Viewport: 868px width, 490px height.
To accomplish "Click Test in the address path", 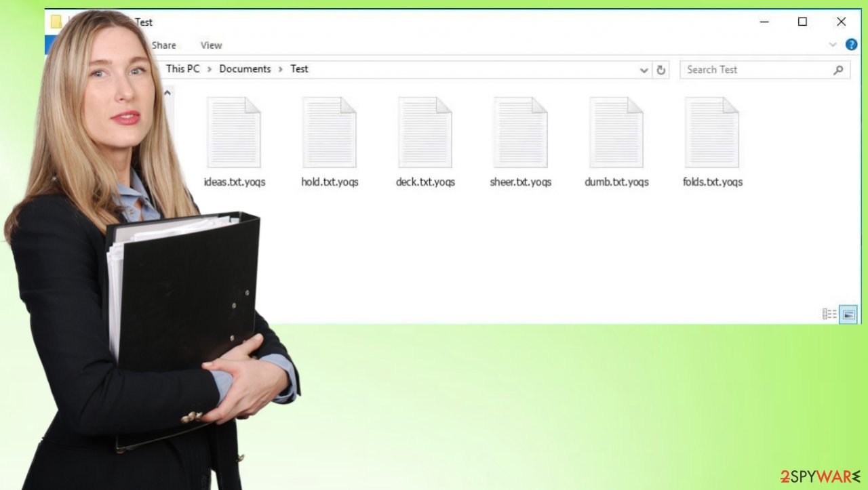I will pyautogui.click(x=299, y=68).
